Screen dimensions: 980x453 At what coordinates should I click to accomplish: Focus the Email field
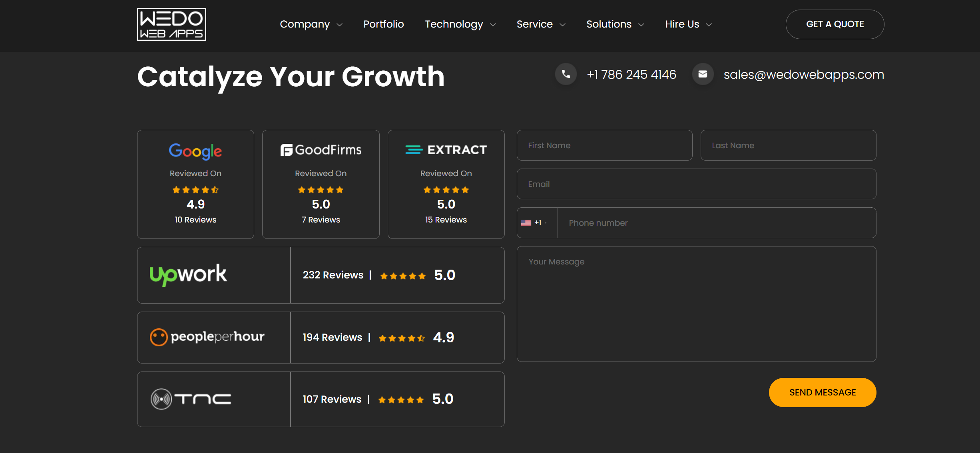697,184
